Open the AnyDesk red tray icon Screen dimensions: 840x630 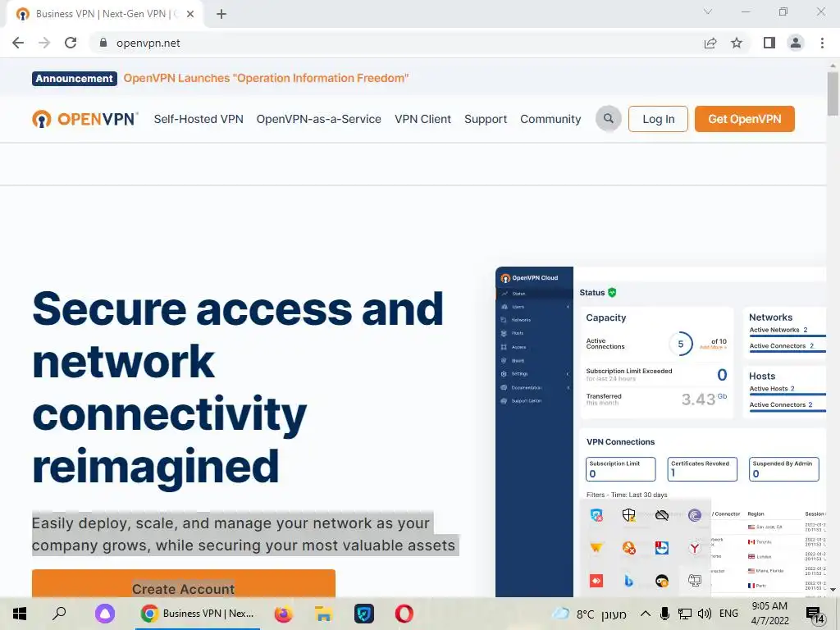[596, 581]
